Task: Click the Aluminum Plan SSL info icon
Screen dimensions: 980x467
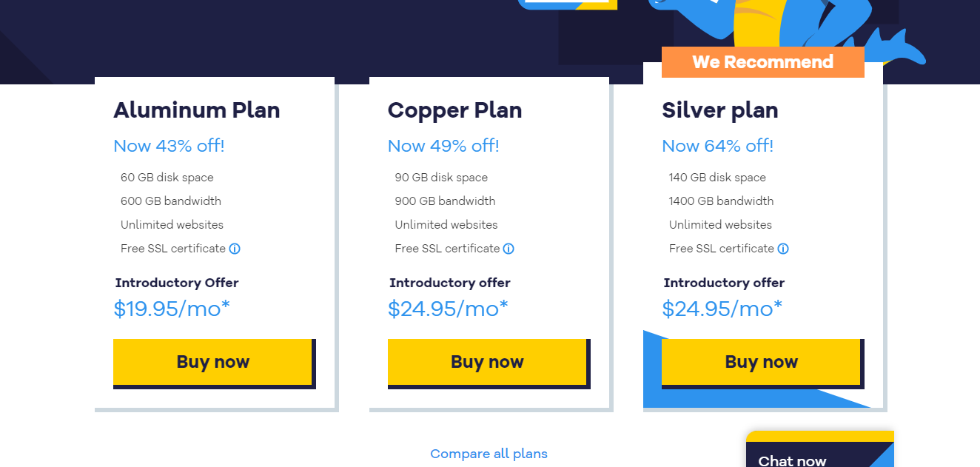Action: click(x=235, y=249)
